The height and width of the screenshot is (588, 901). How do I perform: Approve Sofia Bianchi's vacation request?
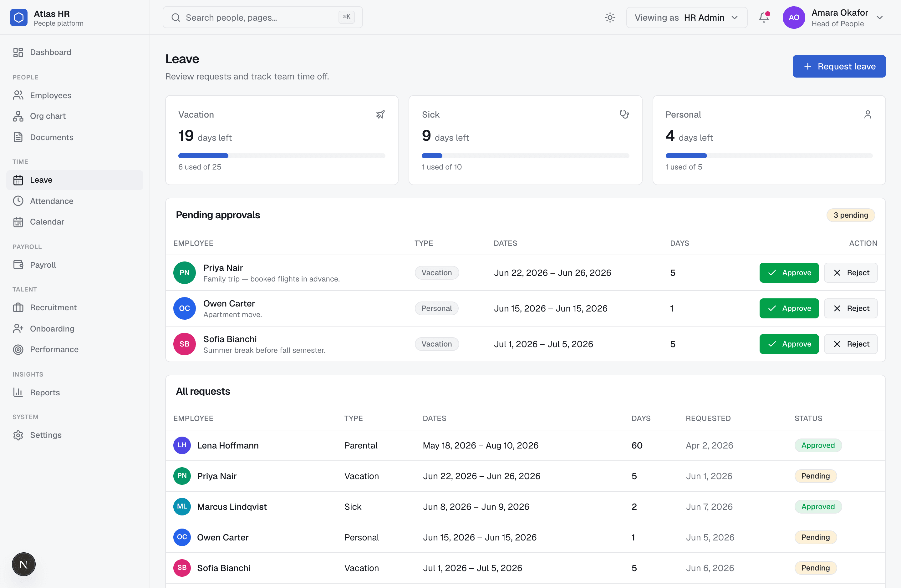click(x=789, y=344)
